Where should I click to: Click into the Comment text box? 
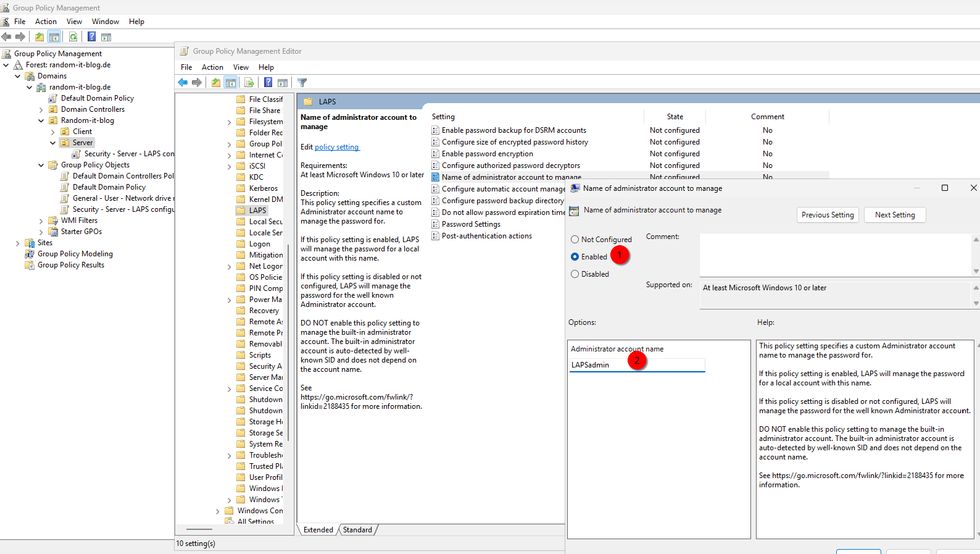tap(836, 254)
